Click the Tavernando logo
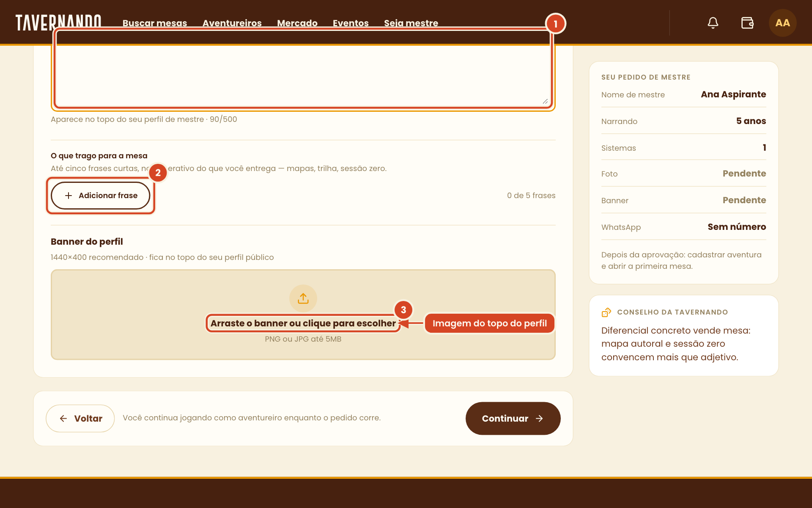 point(58,23)
